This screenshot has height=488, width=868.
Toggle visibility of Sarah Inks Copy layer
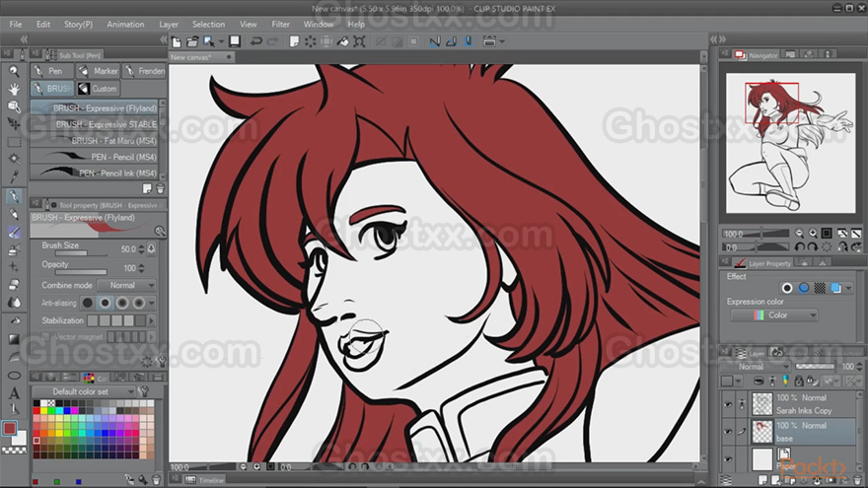click(x=728, y=404)
